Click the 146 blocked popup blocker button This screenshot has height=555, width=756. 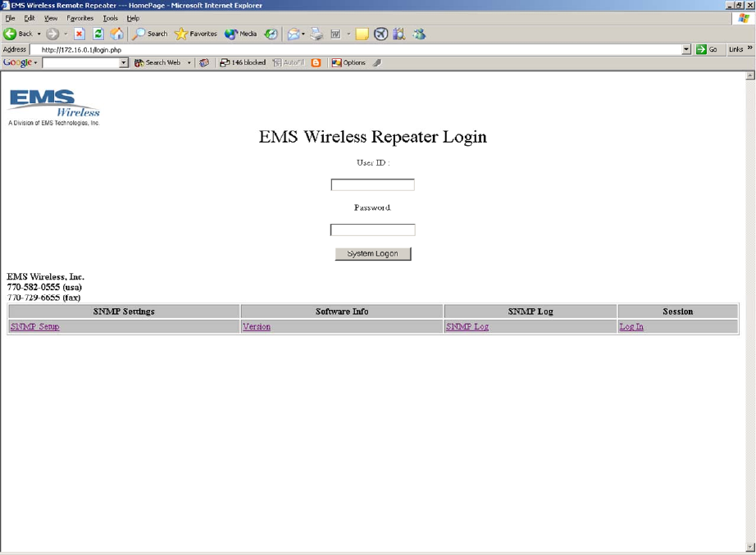(x=243, y=62)
